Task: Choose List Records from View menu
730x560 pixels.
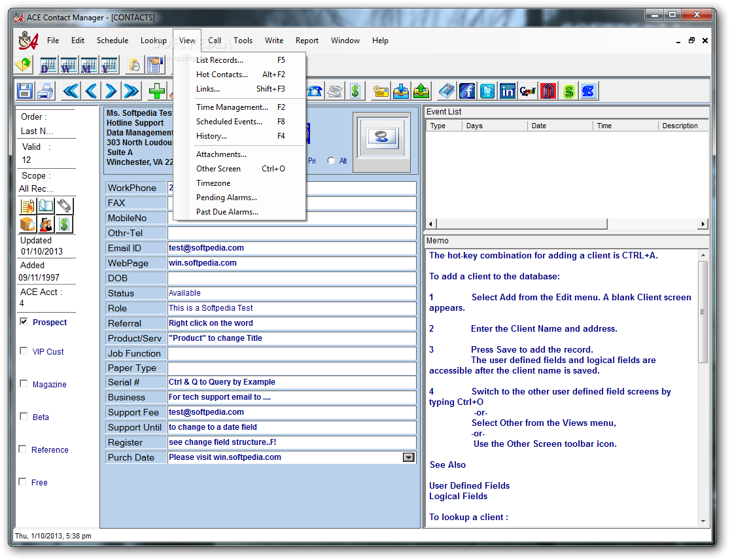Action: 240,60
